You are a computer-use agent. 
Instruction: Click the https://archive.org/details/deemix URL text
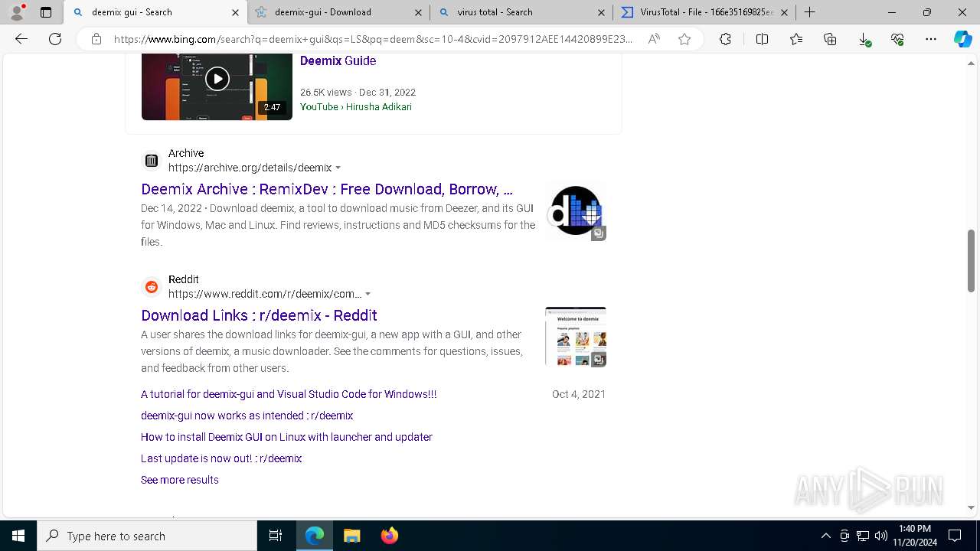250,168
